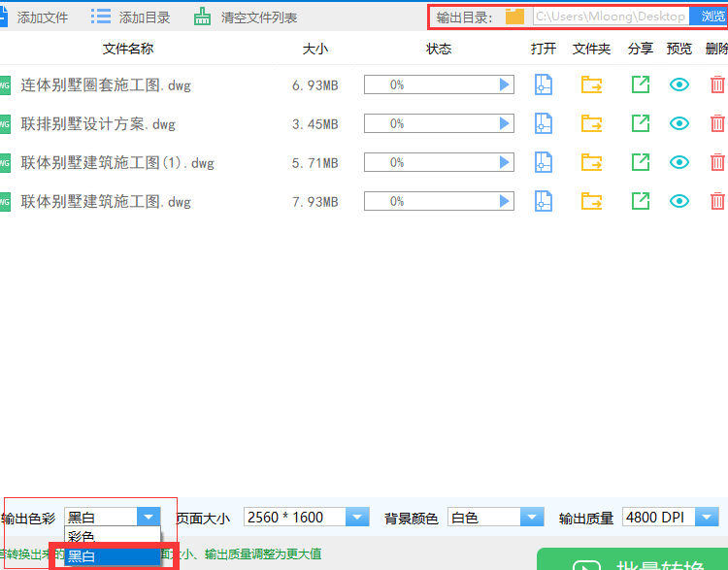This screenshot has height=570, width=728.
Task: Select file row 联排别墅设计方案.dwg
Action: coord(98,124)
